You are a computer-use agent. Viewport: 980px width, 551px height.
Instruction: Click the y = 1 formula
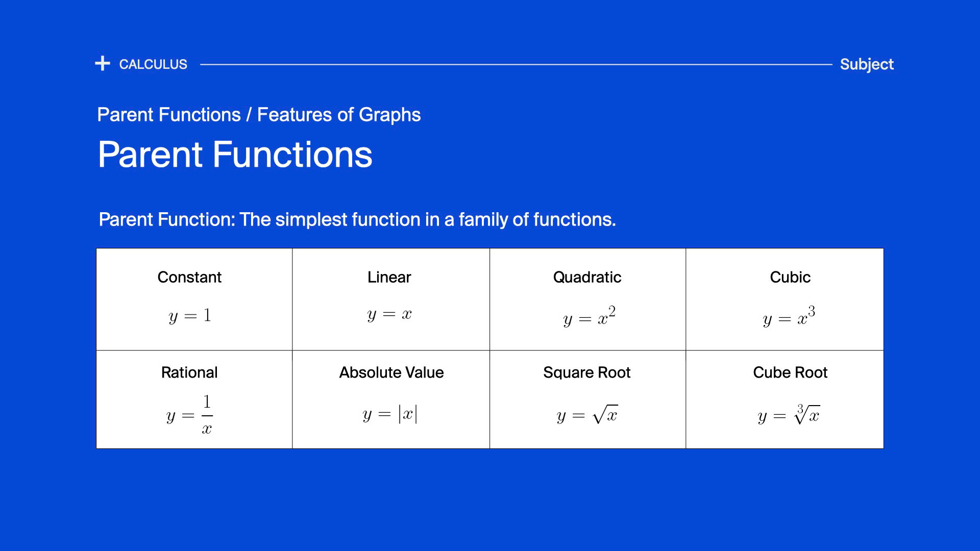tap(190, 316)
